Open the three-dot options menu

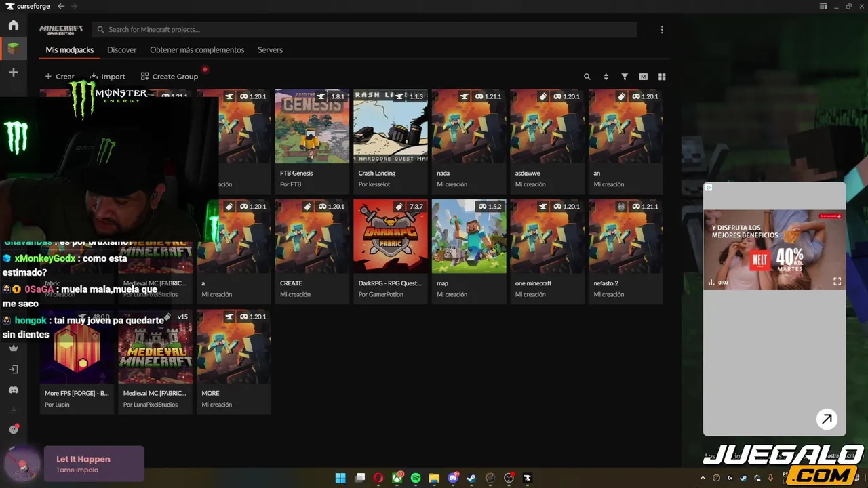coord(662,30)
